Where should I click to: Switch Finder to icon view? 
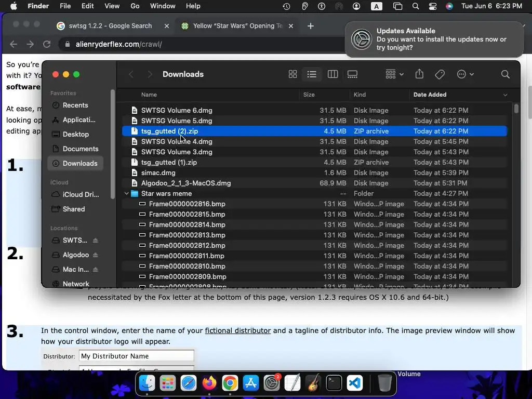coord(292,74)
